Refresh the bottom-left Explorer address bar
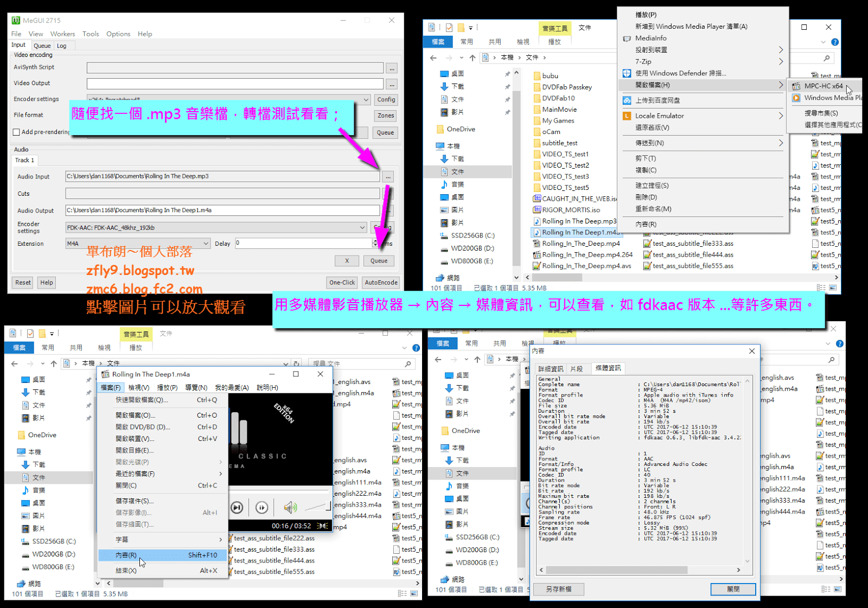The width and height of the screenshot is (868, 608). (x=296, y=363)
